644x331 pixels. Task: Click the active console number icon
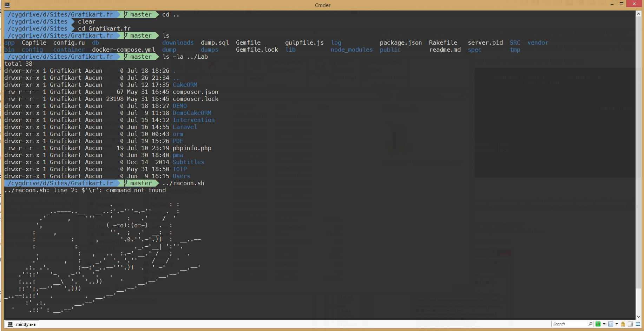pyautogui.click(x=611, y=324)
